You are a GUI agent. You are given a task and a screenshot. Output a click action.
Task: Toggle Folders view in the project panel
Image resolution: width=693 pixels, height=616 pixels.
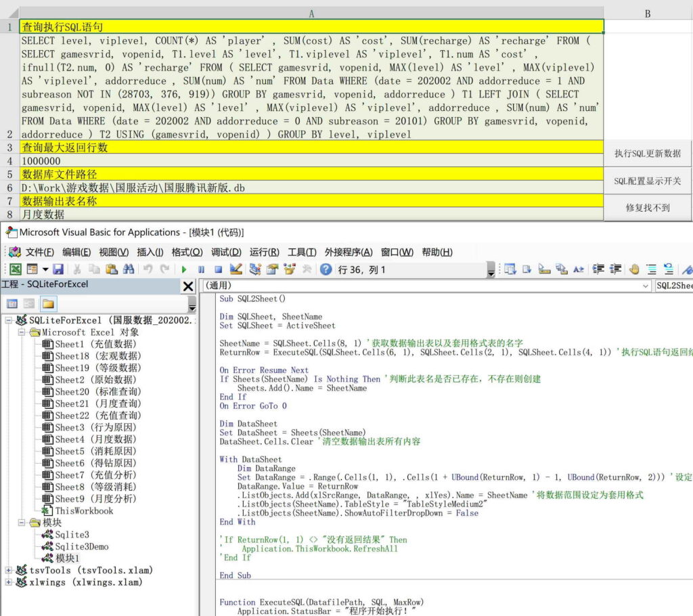click(x=49, y=303)
